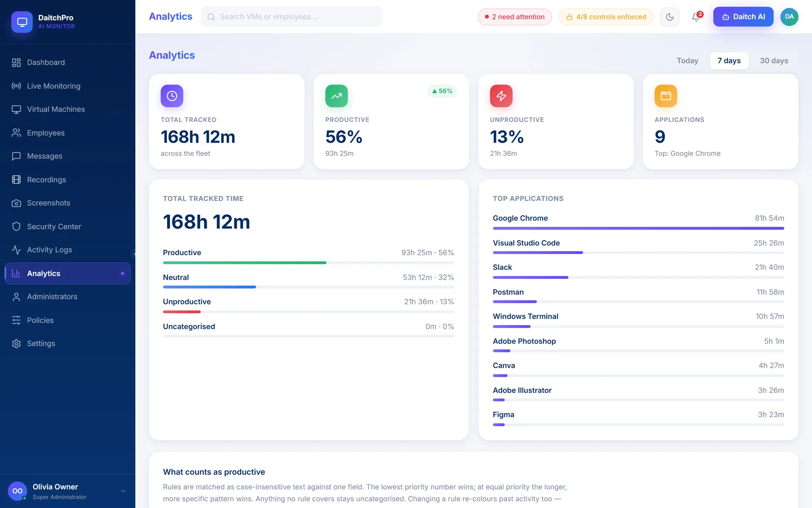Screen dimensions: 812x508
Task: Click the Visual Studio Code row label
Action: 526,243
